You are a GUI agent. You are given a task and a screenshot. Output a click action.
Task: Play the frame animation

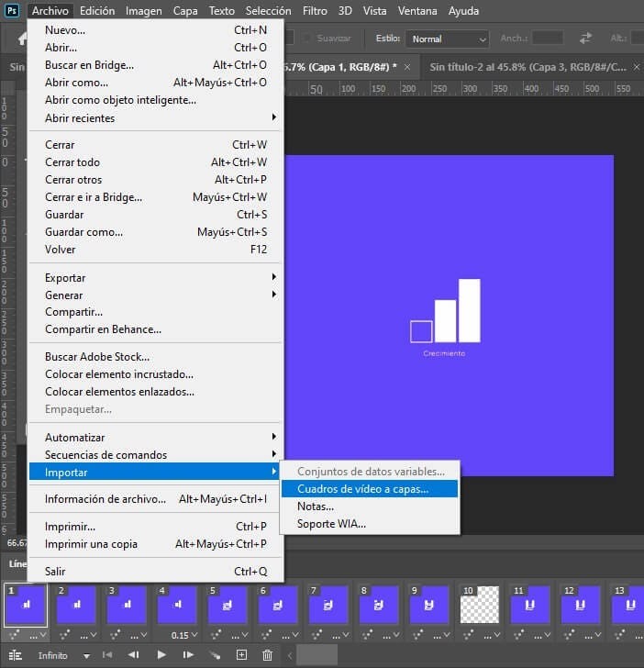pos(161,655)
